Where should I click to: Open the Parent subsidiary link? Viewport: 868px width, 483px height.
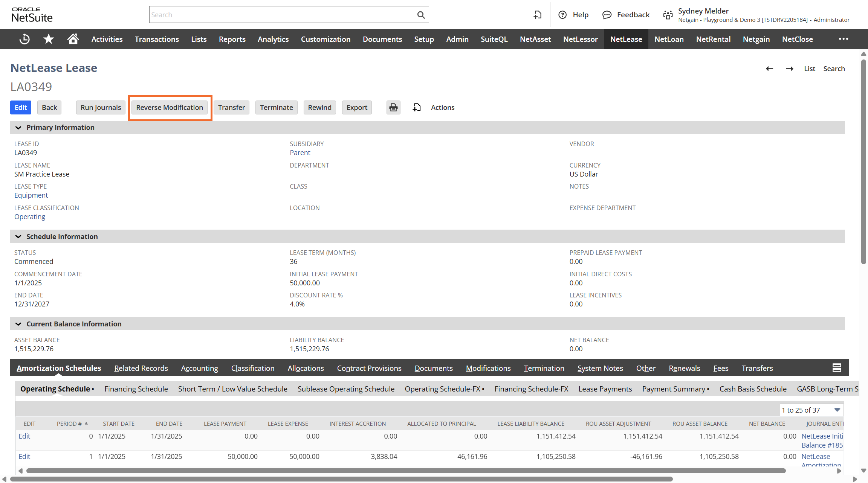(x=300, y=152)
